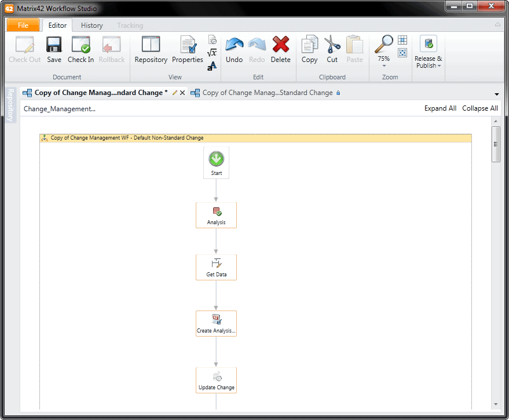The image size is (509, 420).
Task: Click the Collapse All link
Action: tap(480, 108)
